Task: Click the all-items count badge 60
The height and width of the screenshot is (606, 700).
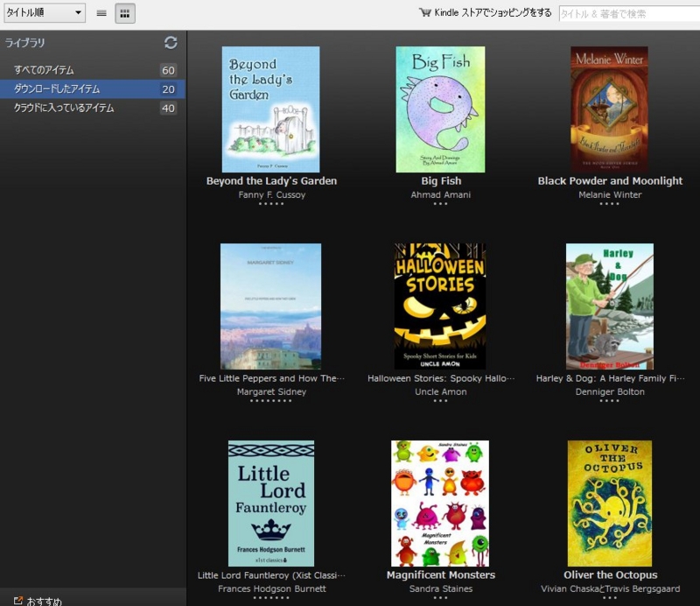Action: pos(168,70)
